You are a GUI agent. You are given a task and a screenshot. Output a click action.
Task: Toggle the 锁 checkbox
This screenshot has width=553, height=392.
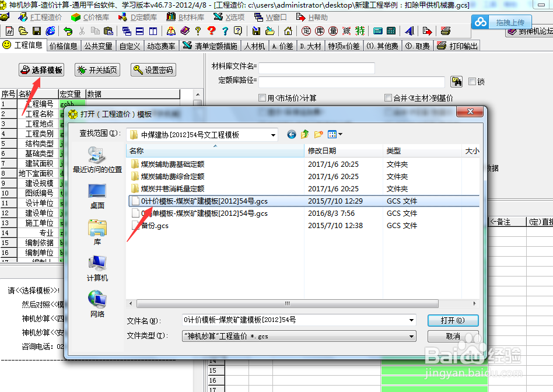472,82
